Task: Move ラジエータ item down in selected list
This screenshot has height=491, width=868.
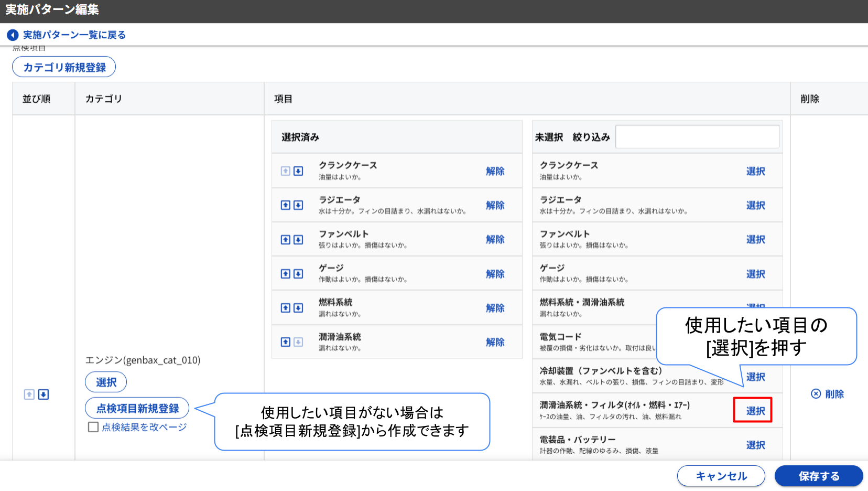Action: pos(298,205)
